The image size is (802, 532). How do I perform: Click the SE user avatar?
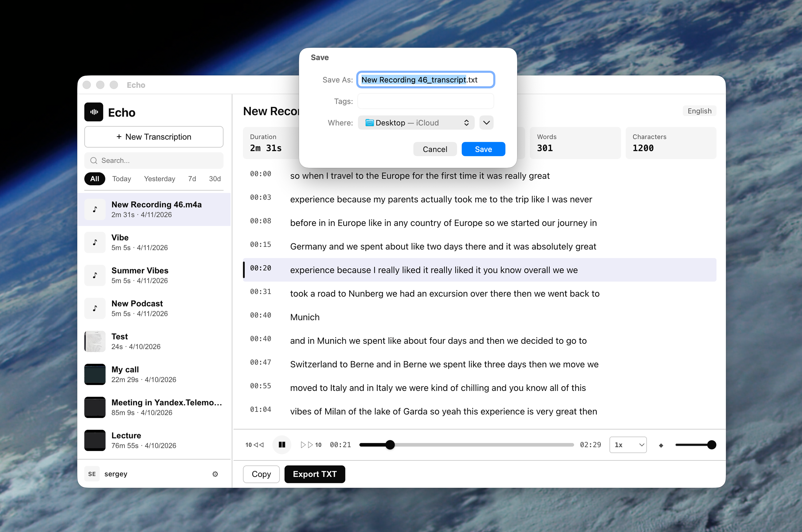point(92,474)
